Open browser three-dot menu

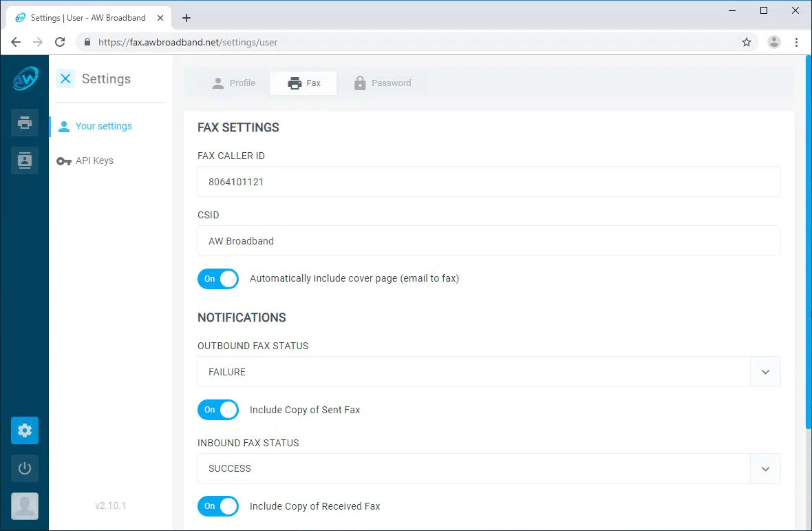pos(796,42)
